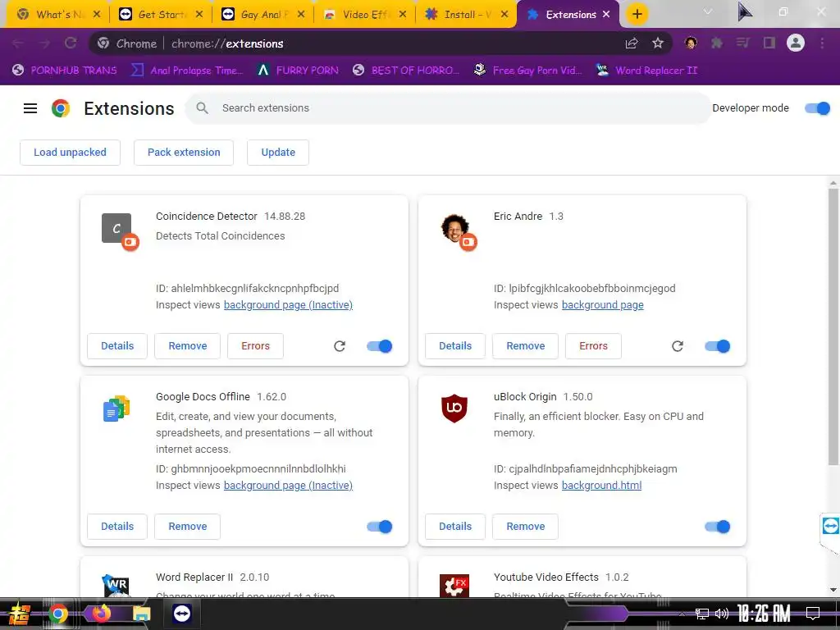Image resolution: width=840 pixels, height=630 pixels.
Task: Click the taskbar volume icon
Action: tap(722, 614)
